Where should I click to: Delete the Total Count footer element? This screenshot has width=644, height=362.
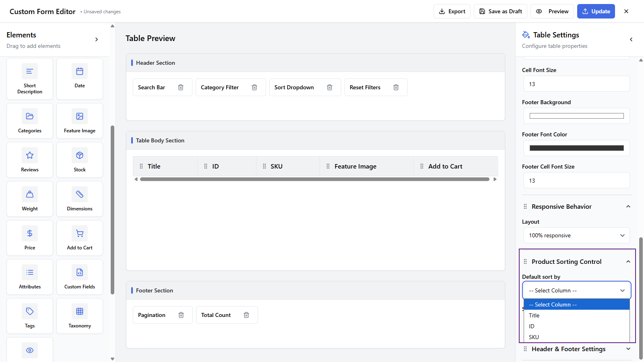(246, 315)
